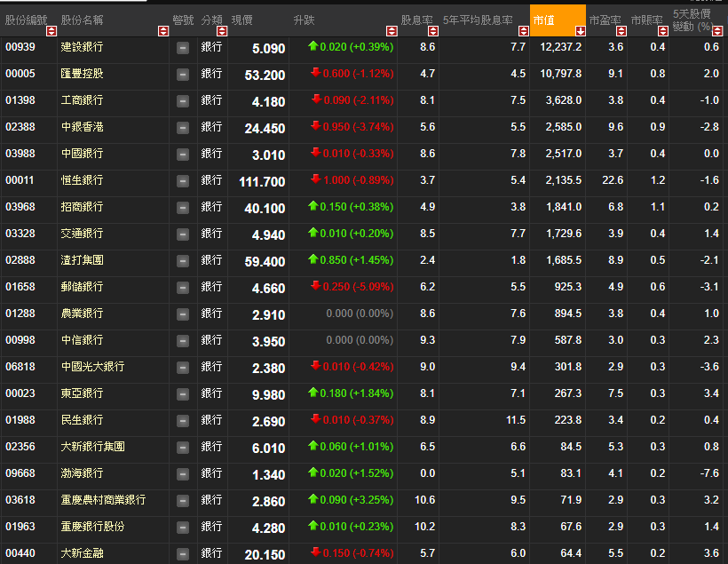Click the market cap 10,797.8 cell
728x564 pixels.
pos(560,74)
